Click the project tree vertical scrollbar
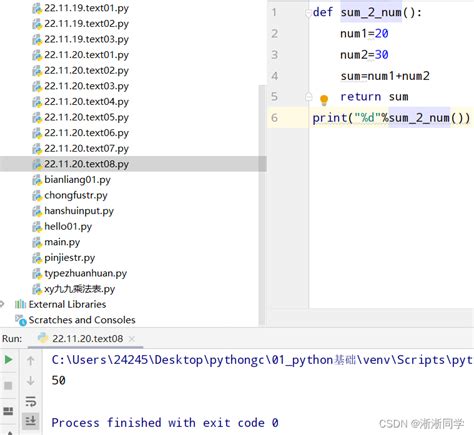 tap(262, 205)
